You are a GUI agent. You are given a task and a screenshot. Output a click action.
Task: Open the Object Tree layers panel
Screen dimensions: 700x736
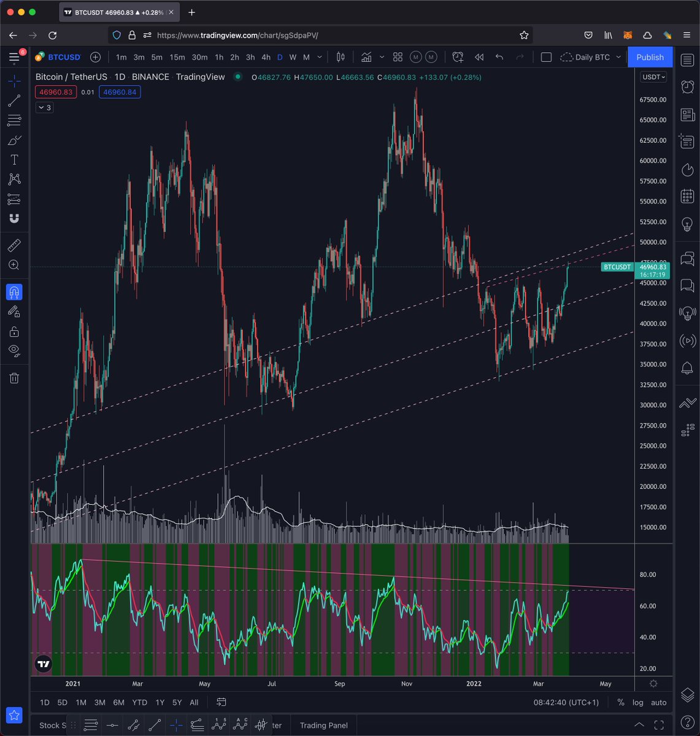point(687,695)
